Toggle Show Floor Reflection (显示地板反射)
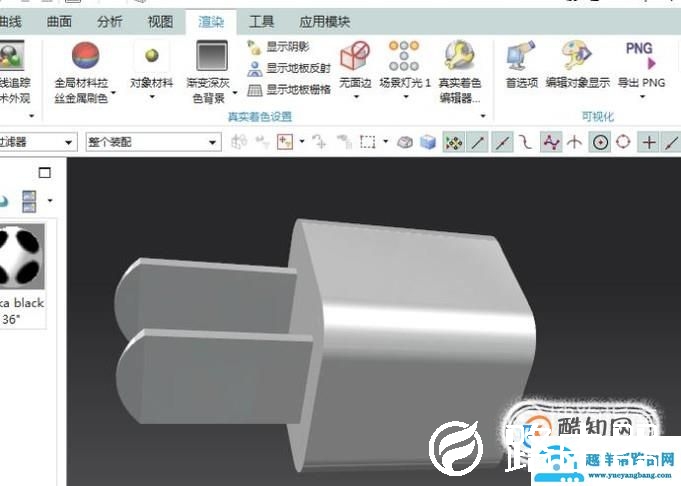681x486 pixels. coord(289,68)
